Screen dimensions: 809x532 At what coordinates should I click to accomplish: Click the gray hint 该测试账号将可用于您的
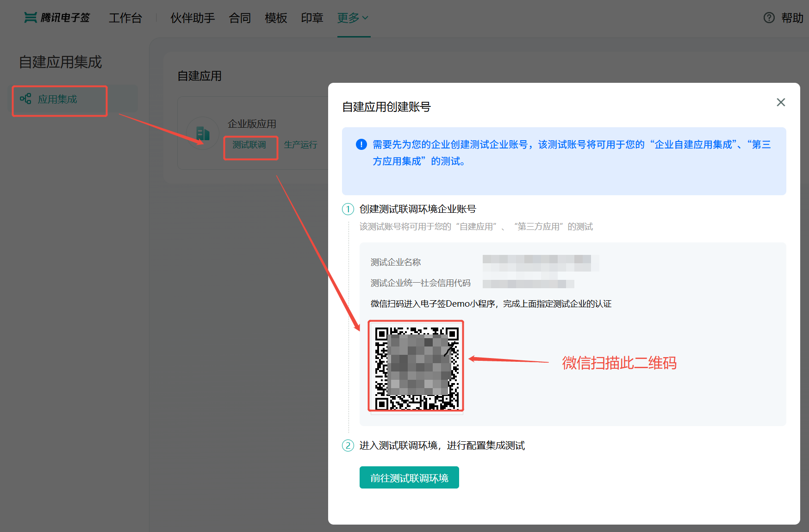[476, 227]
